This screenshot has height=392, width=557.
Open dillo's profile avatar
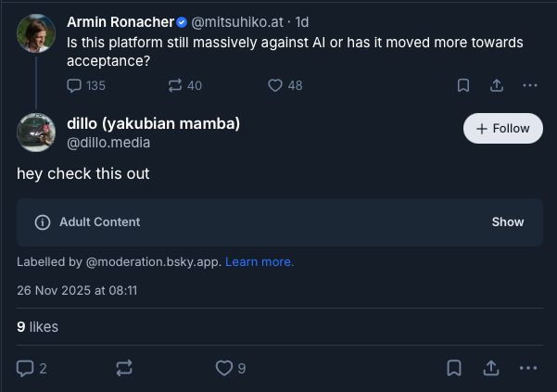point(36,133)
